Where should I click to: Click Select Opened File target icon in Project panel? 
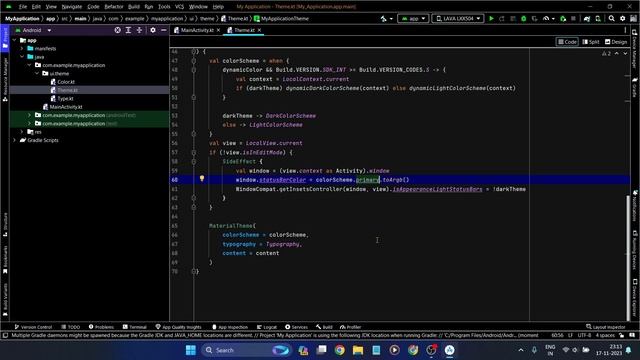point(118,30)
